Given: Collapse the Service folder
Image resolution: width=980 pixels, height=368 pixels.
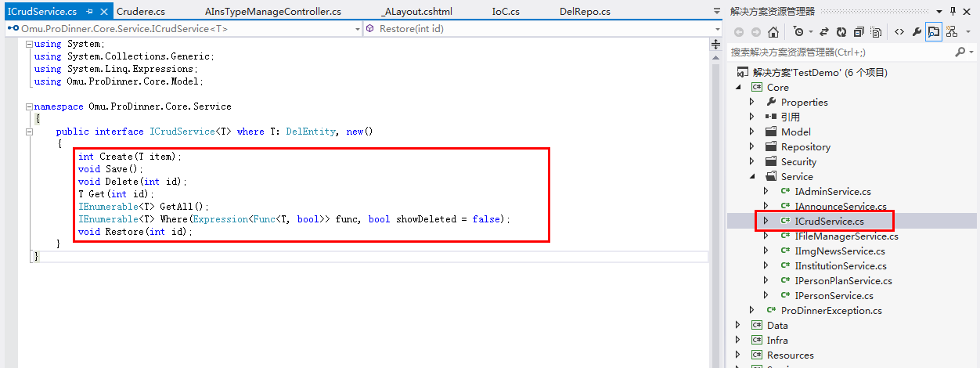Looking at the screenshot, I should (752, 176).
